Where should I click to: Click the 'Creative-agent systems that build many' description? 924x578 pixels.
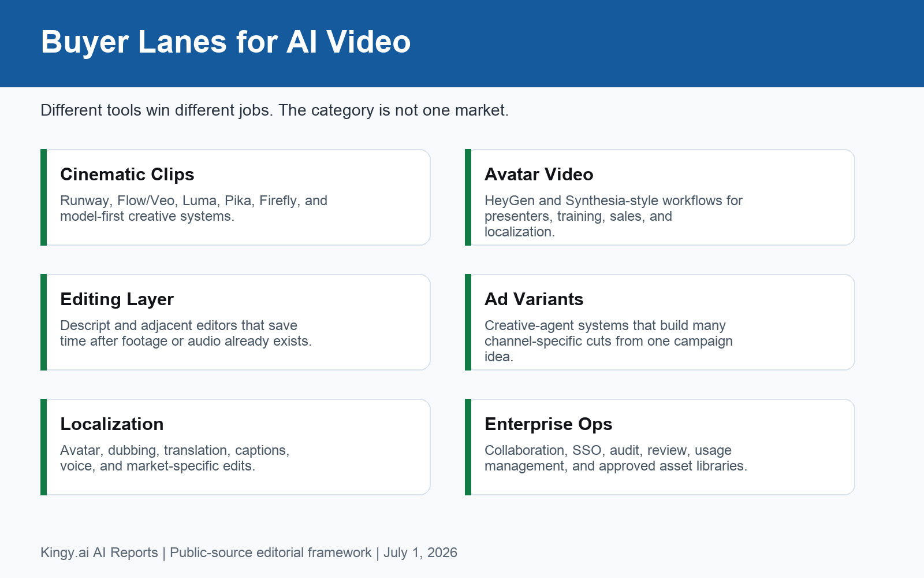609,341
